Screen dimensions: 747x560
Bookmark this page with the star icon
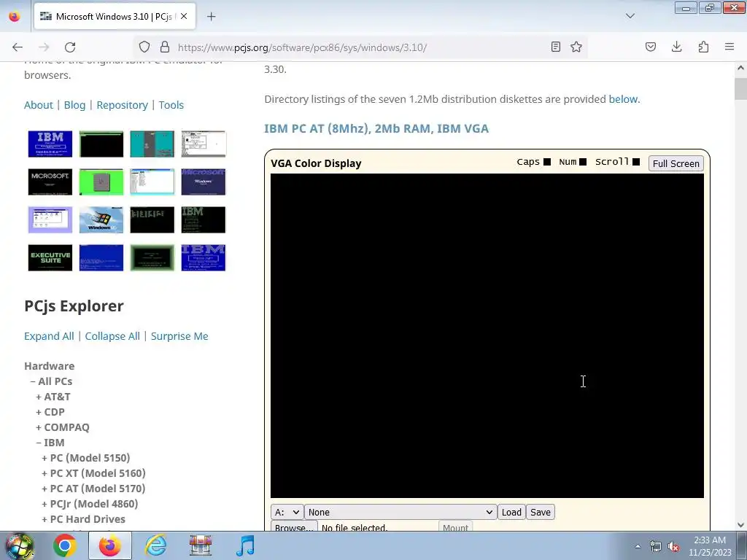tap(576, 47)
